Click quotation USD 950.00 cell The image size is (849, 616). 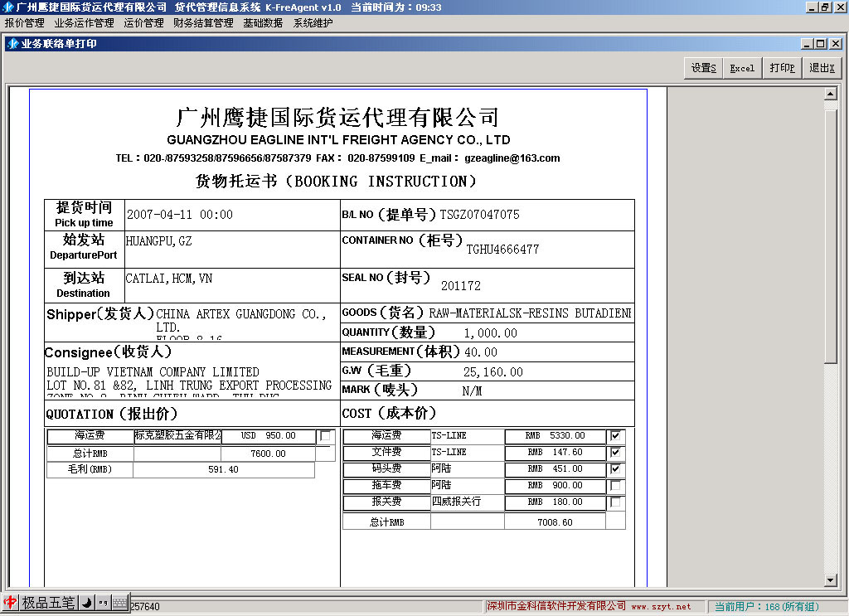point(269,436)
